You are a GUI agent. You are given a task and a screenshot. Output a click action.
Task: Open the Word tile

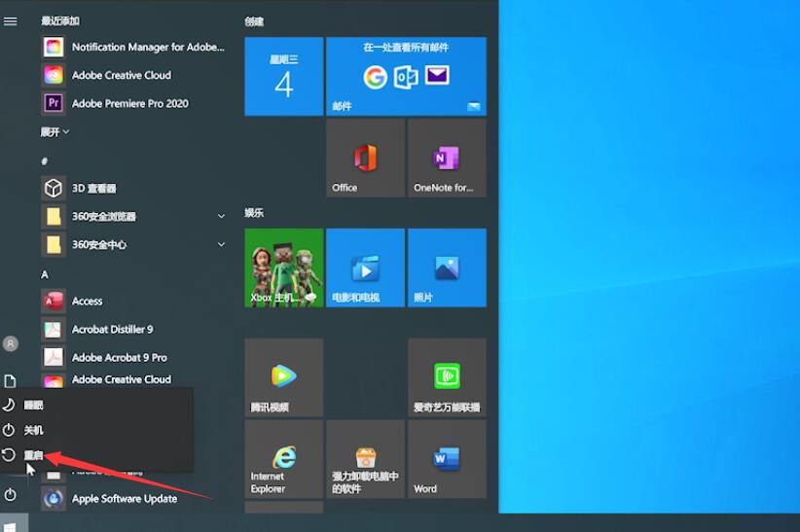(x=447, y=459)
